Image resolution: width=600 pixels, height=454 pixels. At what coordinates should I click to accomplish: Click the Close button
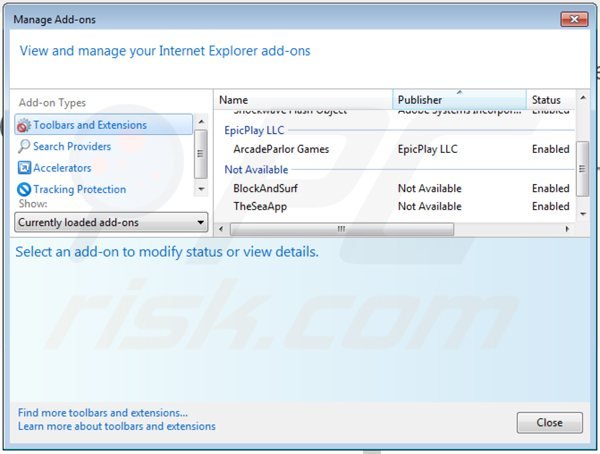pyautogui.click(x=549, y=423)
